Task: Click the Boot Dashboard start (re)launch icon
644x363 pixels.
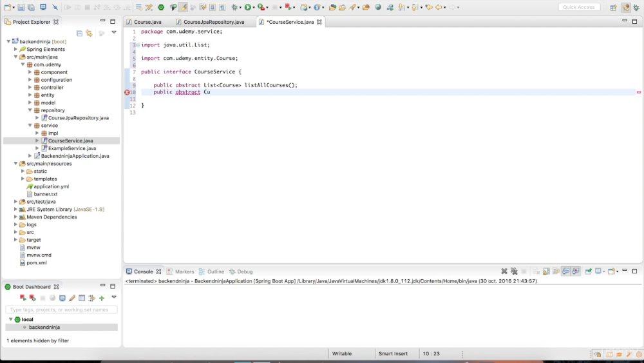Action: coord(23,298)
